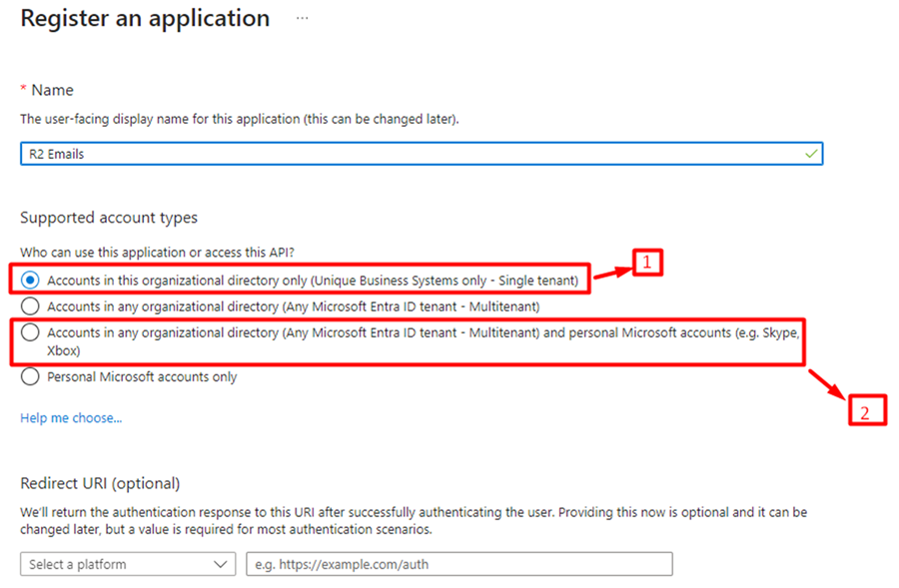Viewport: 899px width, 588px height.
Task: Click the red annotation box numbered 2
Action: tap(867, 409)
